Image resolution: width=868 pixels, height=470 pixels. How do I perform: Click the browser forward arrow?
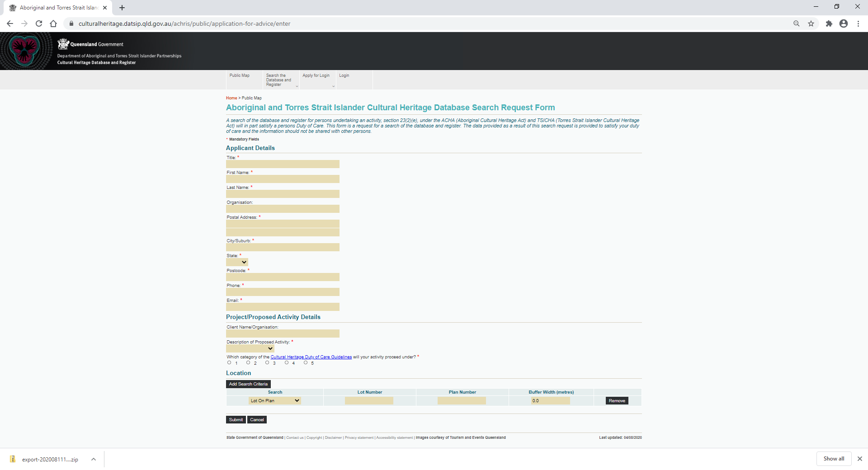click(24, 23)
